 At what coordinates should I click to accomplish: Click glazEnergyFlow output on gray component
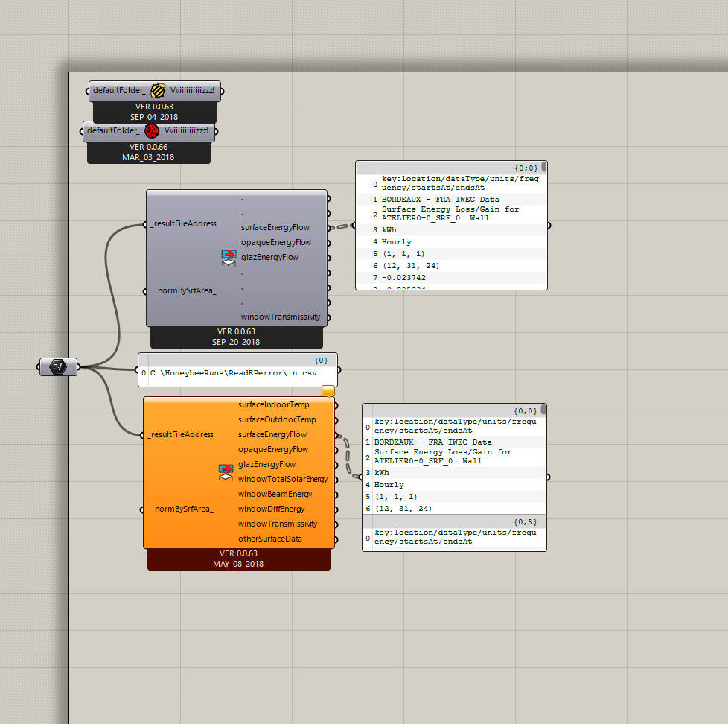[269, 257]
